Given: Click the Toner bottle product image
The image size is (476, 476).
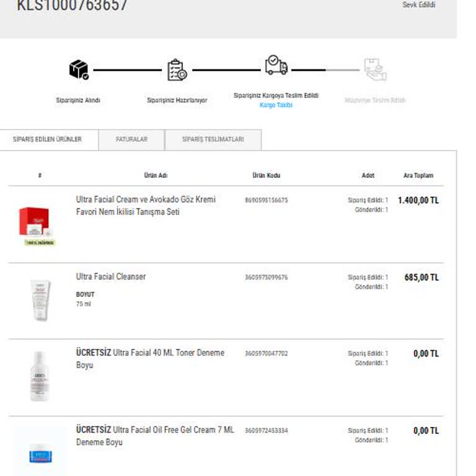Looking at the screenshot, I should [40, 376].
